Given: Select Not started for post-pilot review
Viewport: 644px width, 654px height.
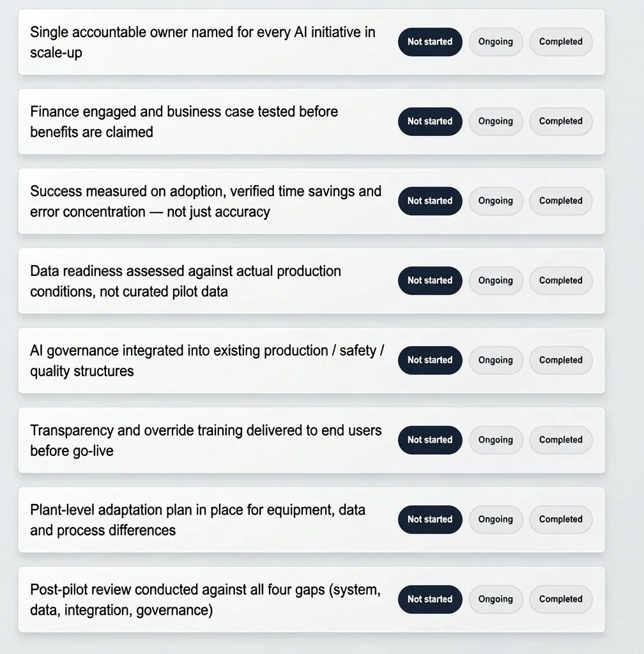Looking at the screenshot, I should point(430,599).
